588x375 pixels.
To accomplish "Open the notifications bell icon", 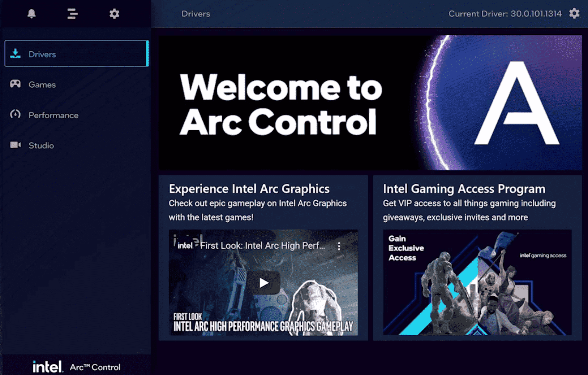I will coord(31,14).
